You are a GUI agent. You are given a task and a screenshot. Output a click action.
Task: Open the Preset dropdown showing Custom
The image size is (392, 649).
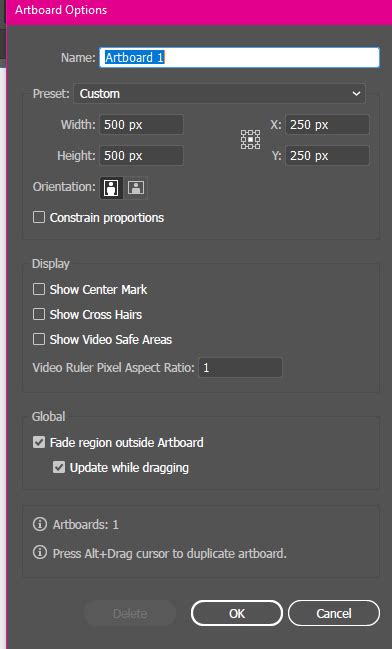pyautogui.click(x=219, y=94)
